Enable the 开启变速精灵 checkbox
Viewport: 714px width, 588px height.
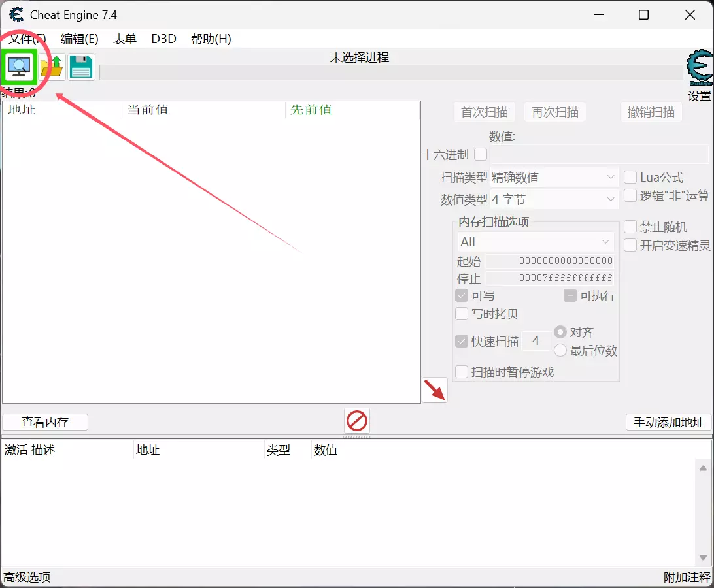tap(630, 245)
